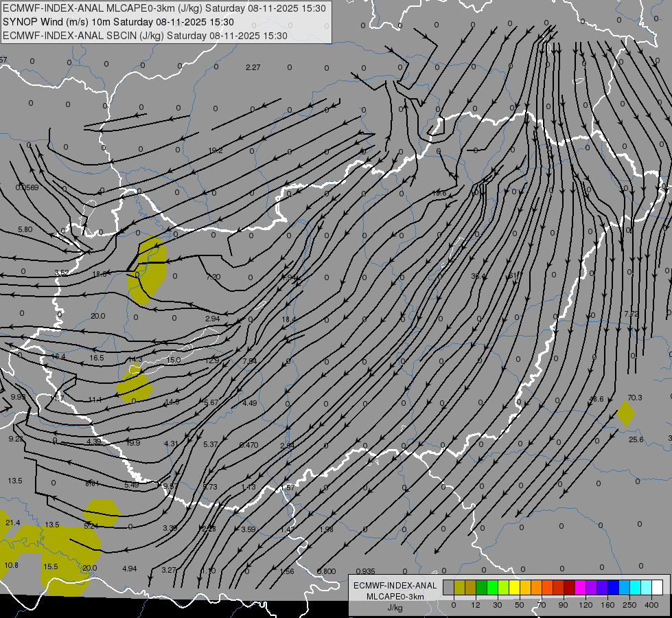The image size is (672, 618).
Task: Click the cyan swatch right of tick 250
Action: [x=635, y=587]
